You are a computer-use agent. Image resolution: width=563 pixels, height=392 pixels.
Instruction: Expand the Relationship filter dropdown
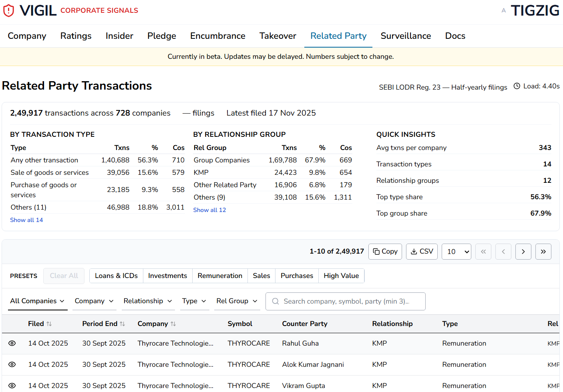point(148,301)
